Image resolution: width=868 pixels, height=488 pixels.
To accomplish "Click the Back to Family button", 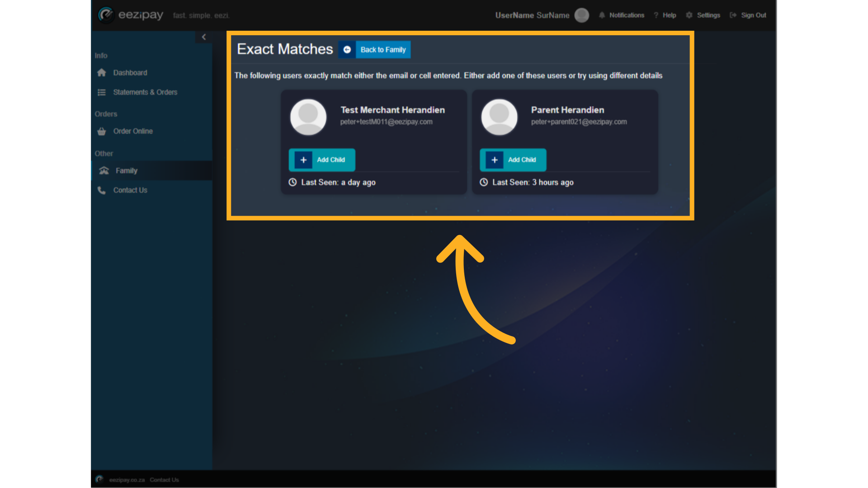I will point(375,50).
